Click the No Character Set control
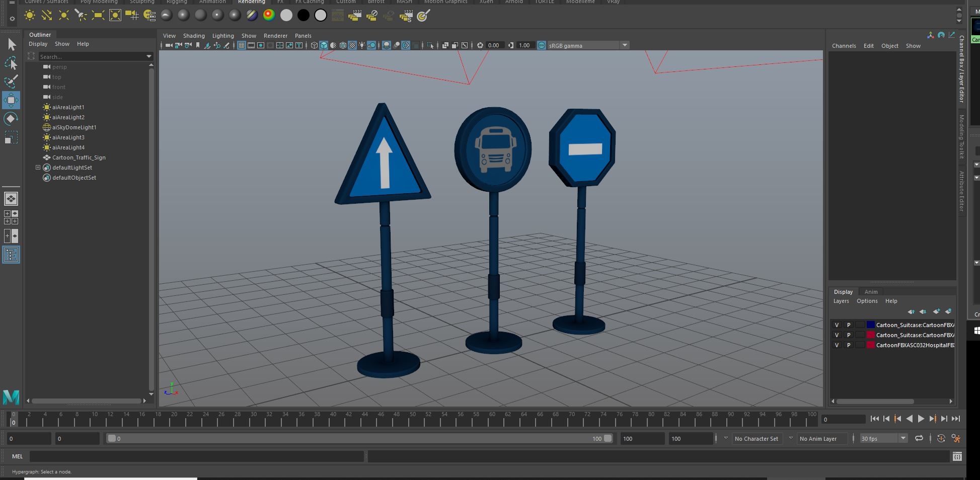Screen dimensions: 980x480 pos(757,438)
